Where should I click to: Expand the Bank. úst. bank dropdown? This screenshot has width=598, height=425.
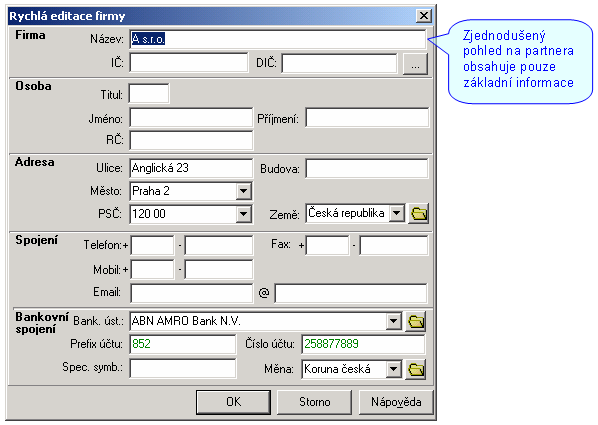point(393,321)
